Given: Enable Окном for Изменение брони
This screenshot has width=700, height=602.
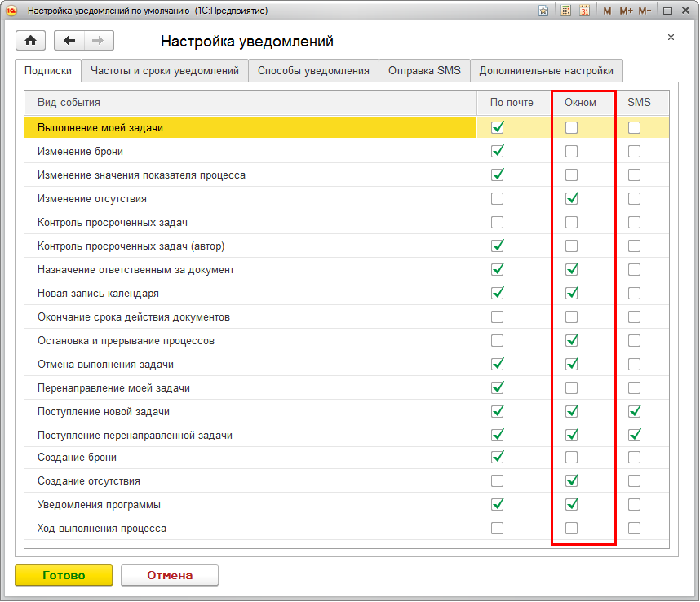Looking at the screenshot, I should tap(571, 151).
